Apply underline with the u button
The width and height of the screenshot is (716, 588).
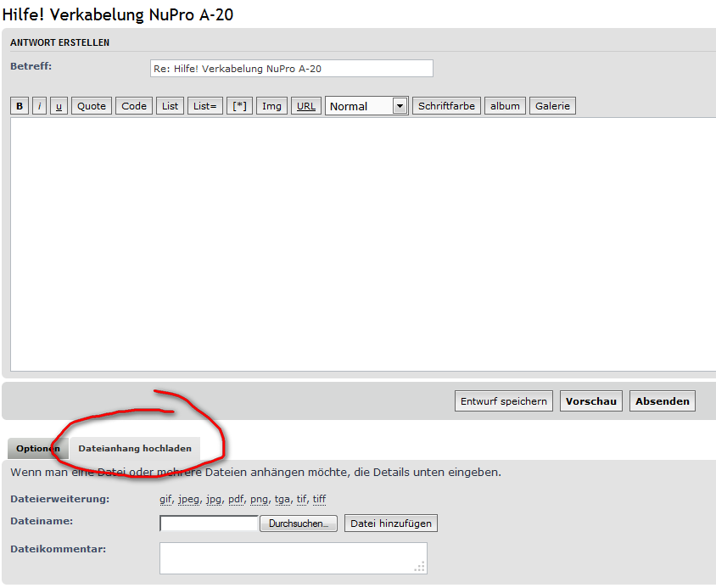(x=59, y=106)
